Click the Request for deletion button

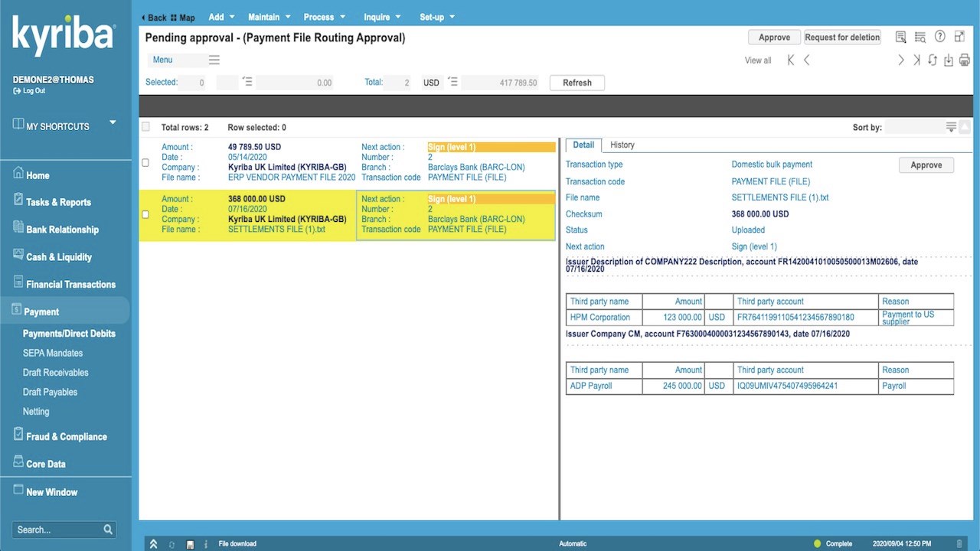[x=842, y=37]
